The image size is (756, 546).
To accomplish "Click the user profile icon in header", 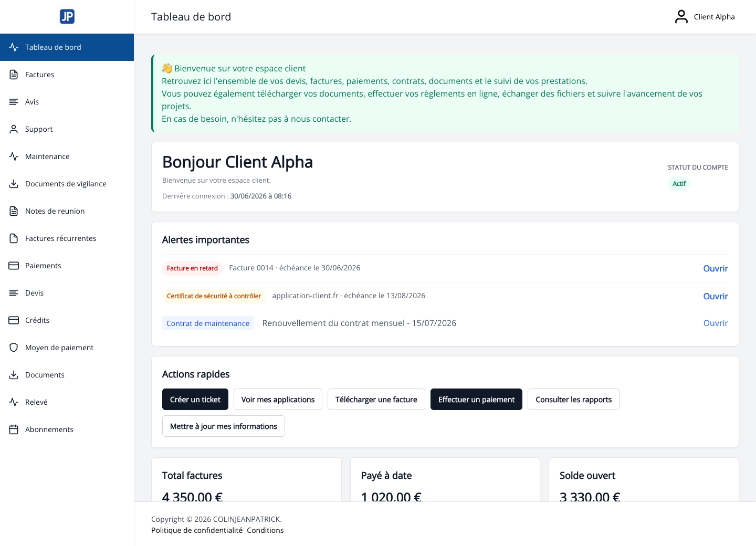I will [681, 17].
